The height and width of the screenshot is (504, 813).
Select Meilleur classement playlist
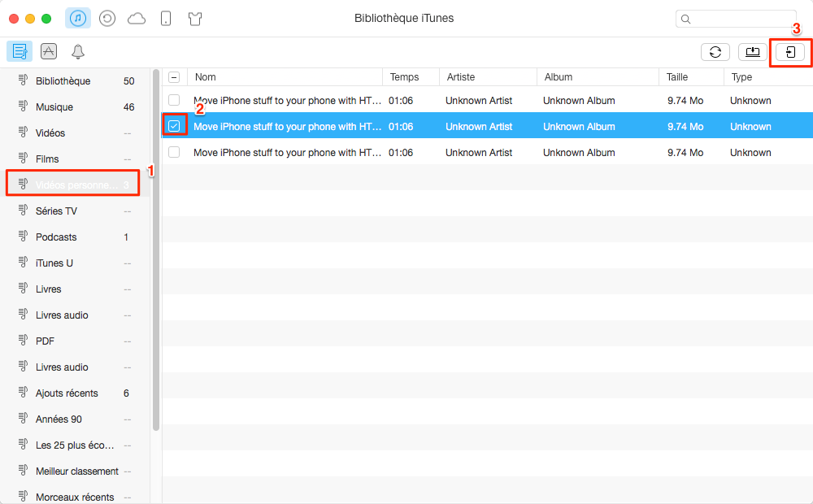(75, 471)
